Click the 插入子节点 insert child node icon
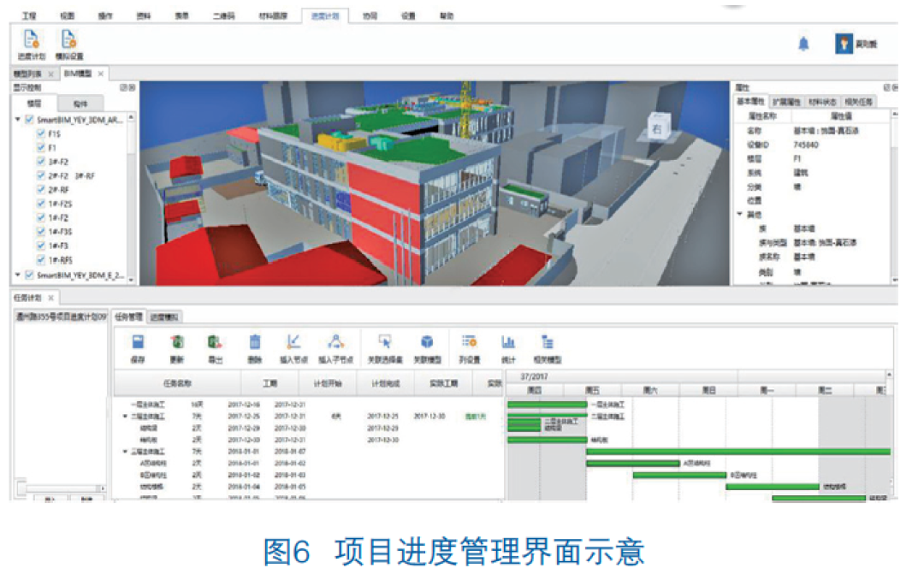The width and height of the screenshot is (924, 574). [x=336, y=342]
